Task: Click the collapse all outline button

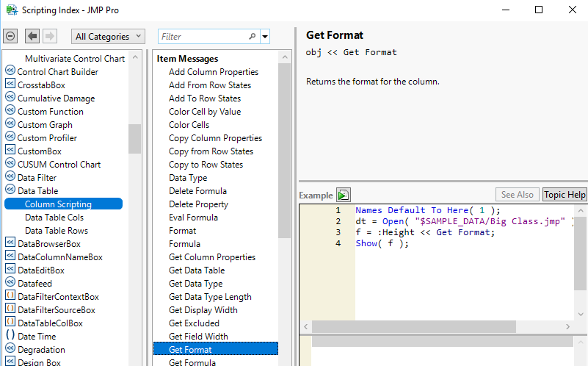Action: (10, 37)
